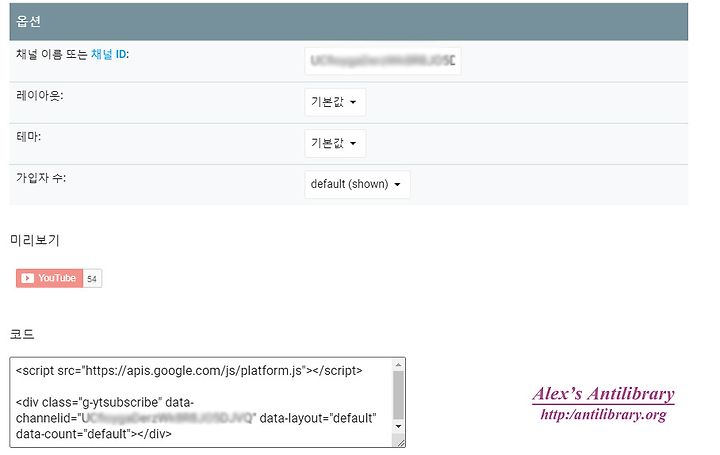Click the code box scrollbar thumb
This screenshot has width=720, height=455.
(x=398, y=395)
